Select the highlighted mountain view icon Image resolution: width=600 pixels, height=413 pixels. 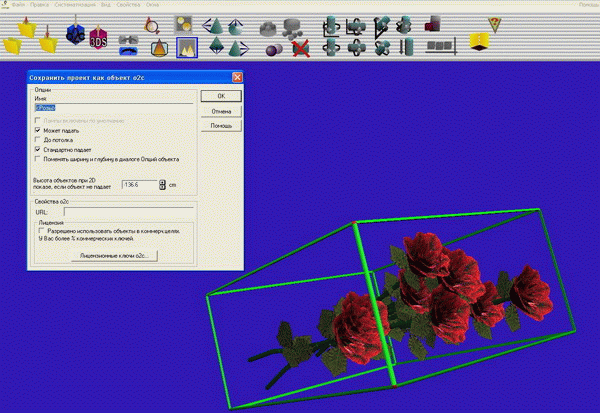[186, 47]
